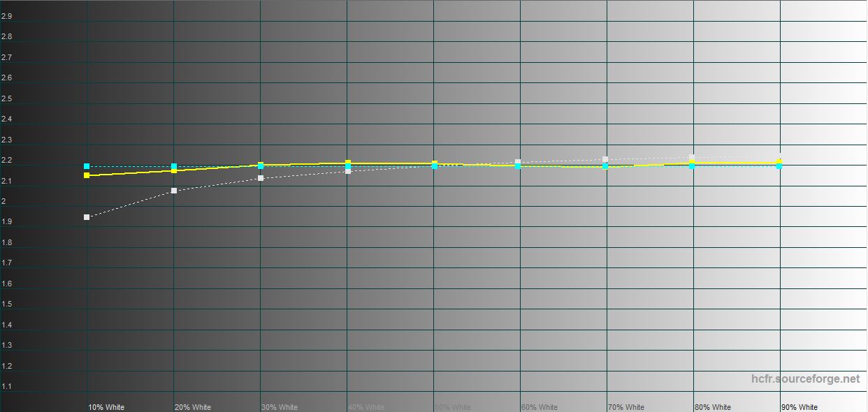Select the 1.5 gamma axis value

6,304
